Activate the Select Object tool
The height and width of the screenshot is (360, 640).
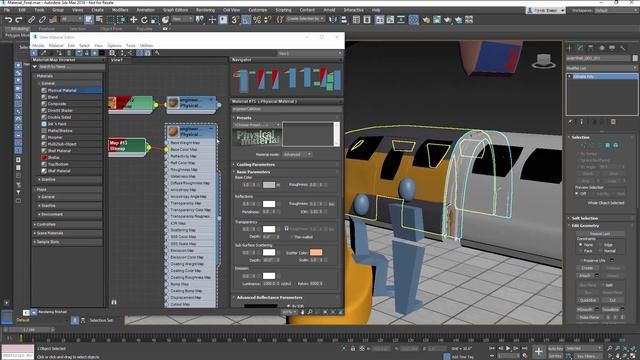point(89,20)
